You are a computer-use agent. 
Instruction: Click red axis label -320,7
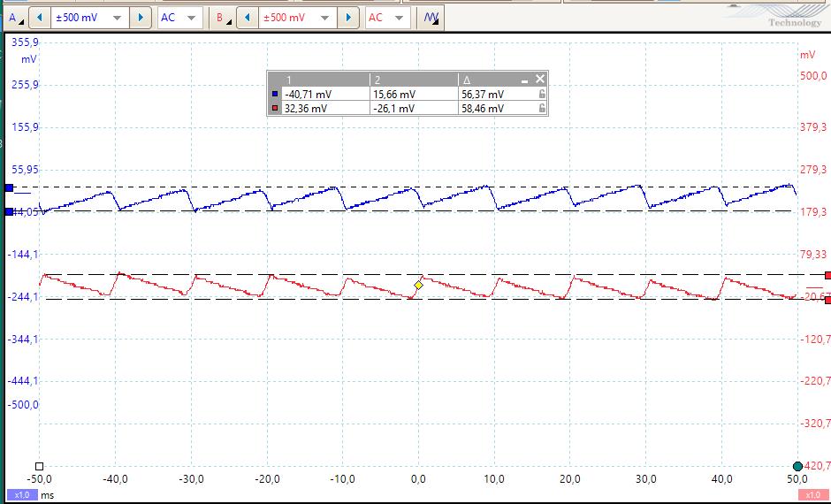click(815, 424)
